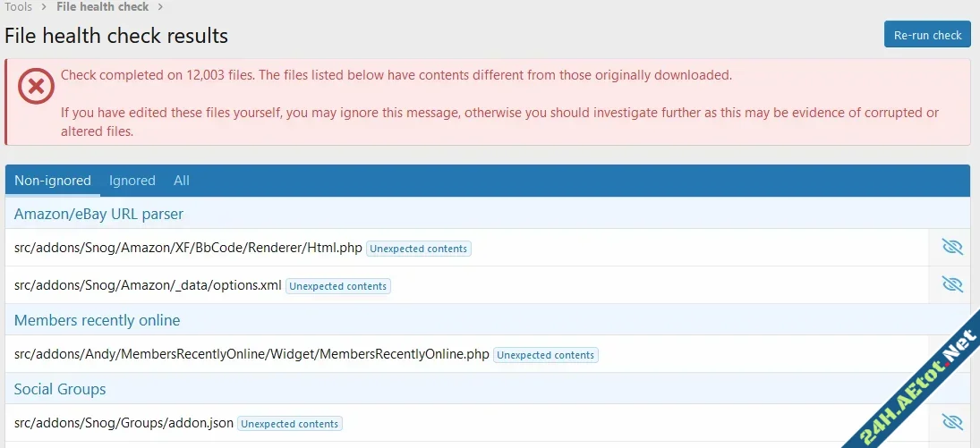
Task: Select the Members recently online heading
Action: tap(97, 320)
